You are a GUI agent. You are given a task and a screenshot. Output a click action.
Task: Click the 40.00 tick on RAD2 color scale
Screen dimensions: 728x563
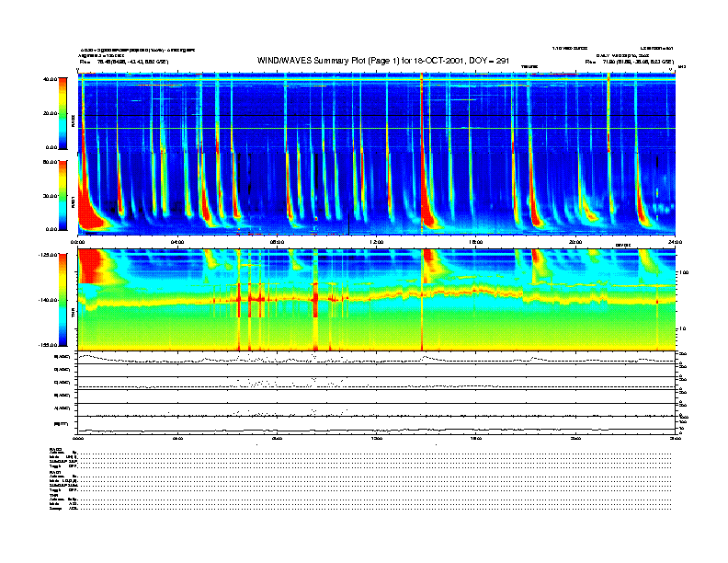(50, 79)
